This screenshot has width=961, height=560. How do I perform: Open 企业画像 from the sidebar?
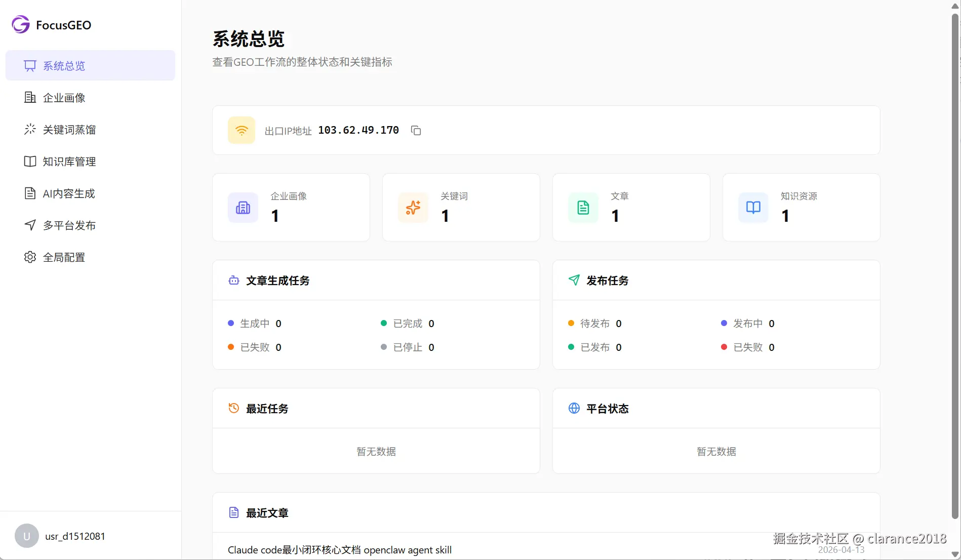64,97
